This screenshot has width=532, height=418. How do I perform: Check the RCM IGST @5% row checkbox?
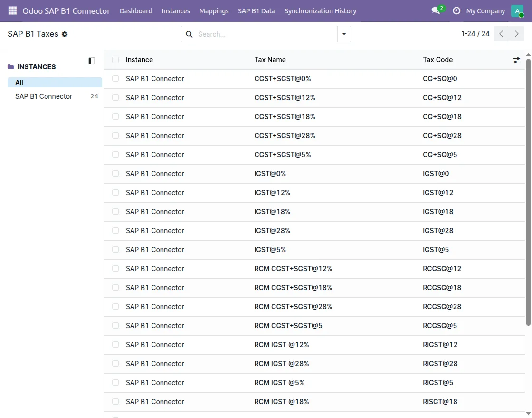click(x=115, y=383)
